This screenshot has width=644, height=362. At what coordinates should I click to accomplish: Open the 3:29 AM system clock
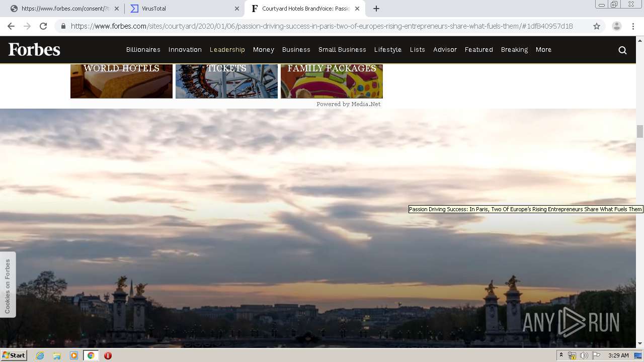pos(618,355)
